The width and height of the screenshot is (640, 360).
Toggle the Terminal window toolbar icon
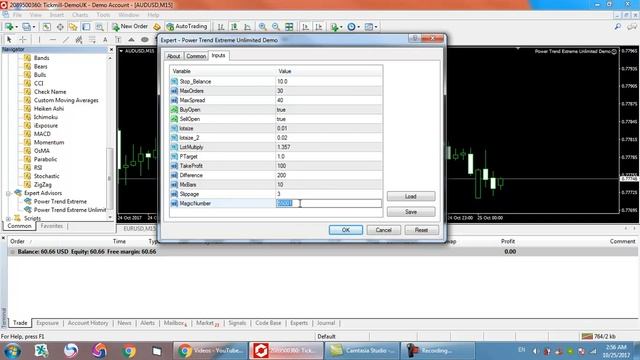(86, 27)
